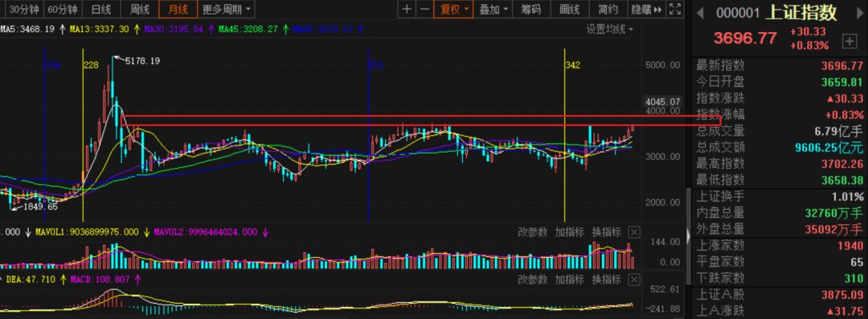Screen dimensions: 868x319
Task: Click the MAVOL2 volume average label
Action: tap(206, 232)
